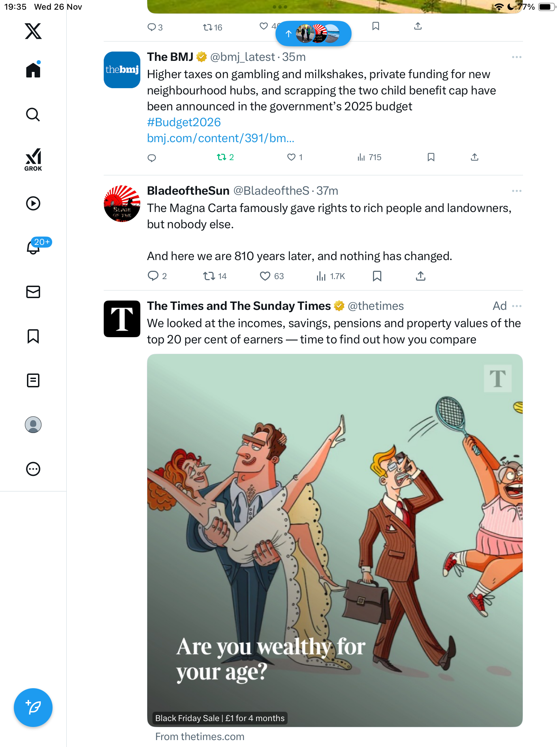Open the profile tab in sidebar
Viewport: 560px width, 747px height.
click(33, 425)
